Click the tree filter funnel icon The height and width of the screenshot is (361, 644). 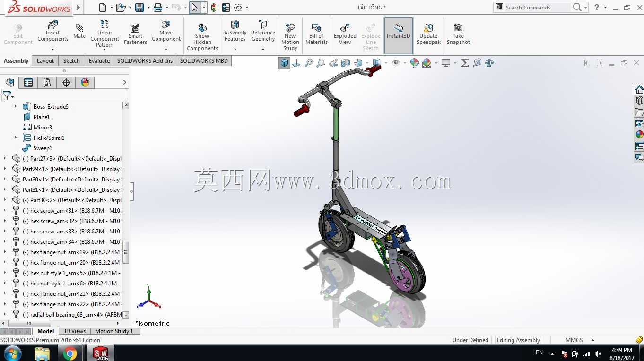point(7,95)
